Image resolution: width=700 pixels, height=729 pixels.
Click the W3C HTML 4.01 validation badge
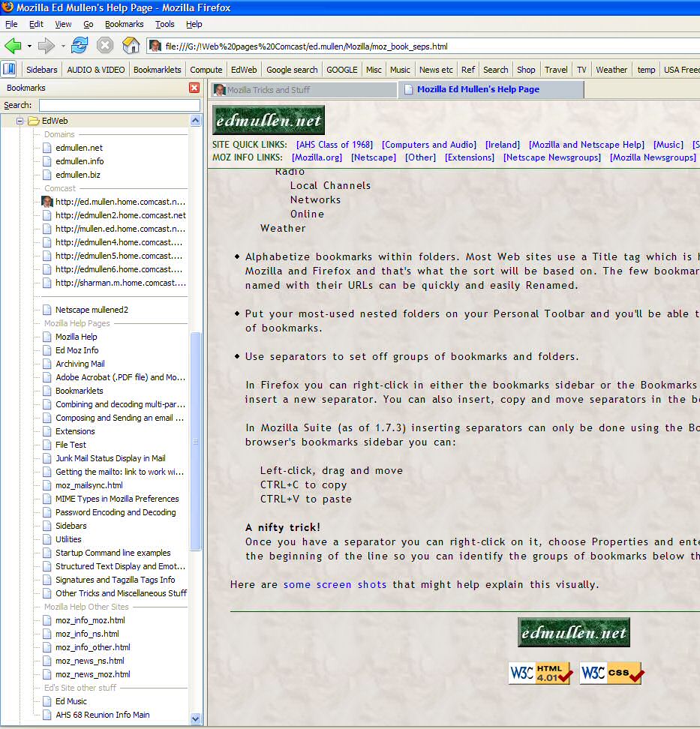(x=540, y=673)
